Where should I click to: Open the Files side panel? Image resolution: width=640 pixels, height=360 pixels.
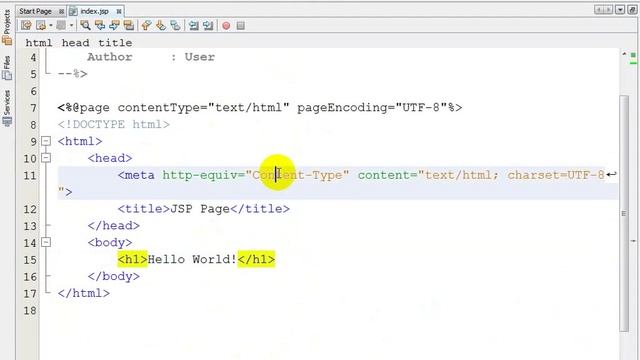coord(7,68)
